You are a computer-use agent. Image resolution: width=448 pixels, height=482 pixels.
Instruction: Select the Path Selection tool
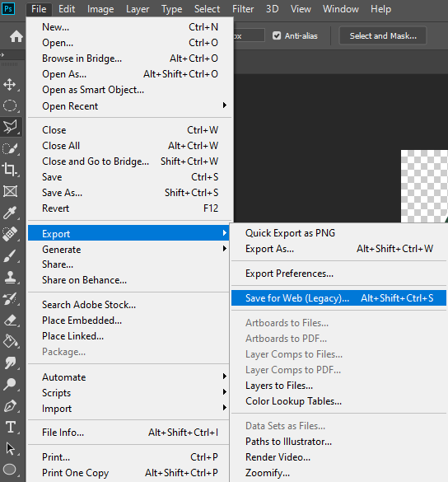pos(10,448)
